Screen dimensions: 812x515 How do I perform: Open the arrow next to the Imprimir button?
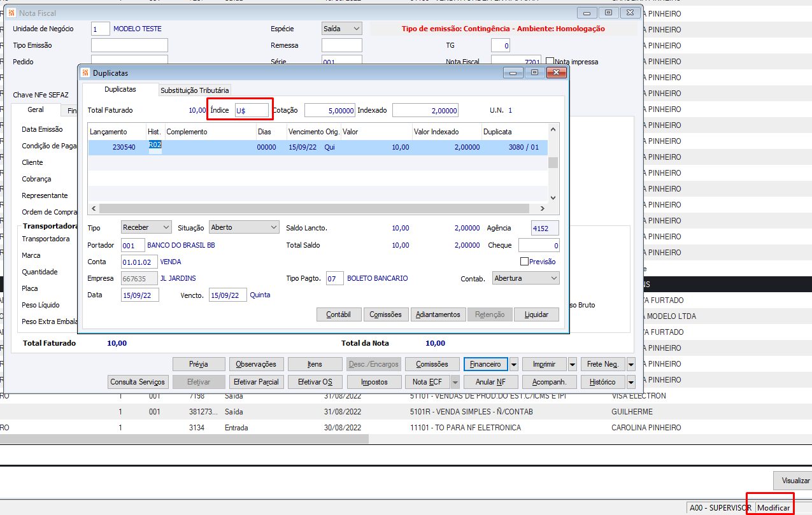(x=573, y=364)
